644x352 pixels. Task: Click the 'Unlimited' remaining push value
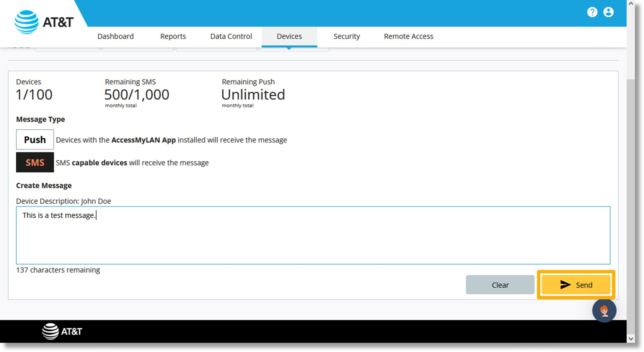(253, 95)
